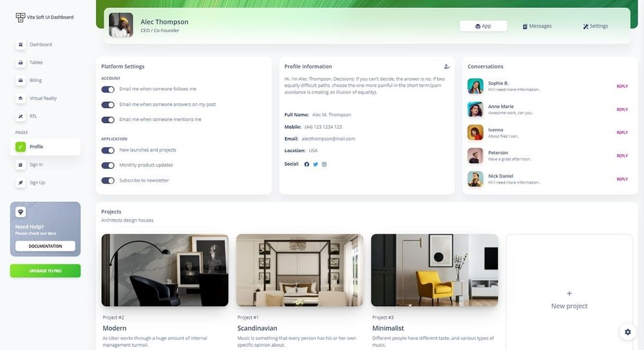The width and height of the screenshot is (644, 350).
Task: Open the Instagram social icon
Action: tap(324, 164)
